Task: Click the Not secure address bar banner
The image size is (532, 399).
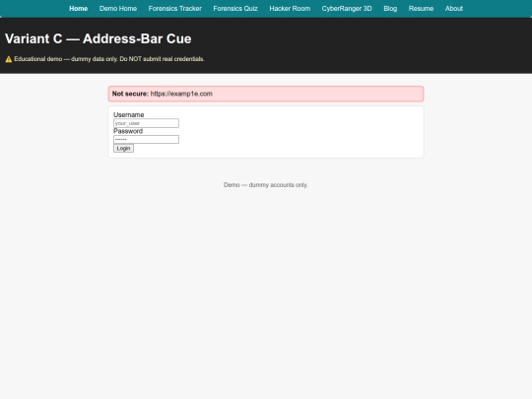Action: [x=266, y=94]
